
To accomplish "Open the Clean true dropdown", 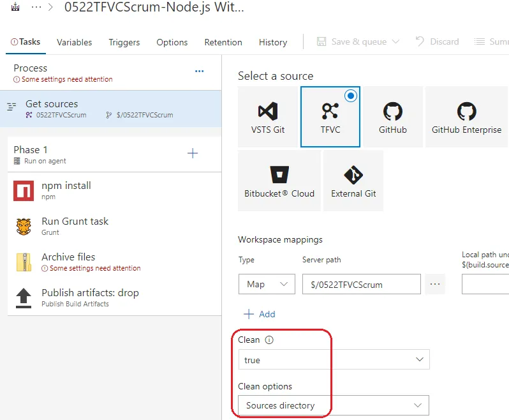I will coord(334,359).
